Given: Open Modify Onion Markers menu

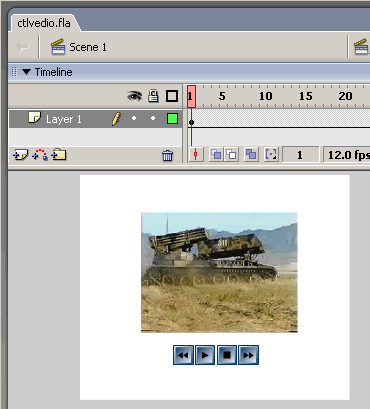Looking at the screenshot, I should (x=271, y=155).
